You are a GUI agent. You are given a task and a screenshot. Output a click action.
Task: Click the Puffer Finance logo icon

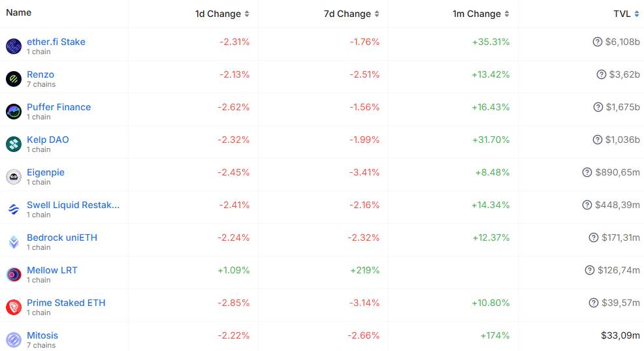pyautogui.click(x=14, y=112)
